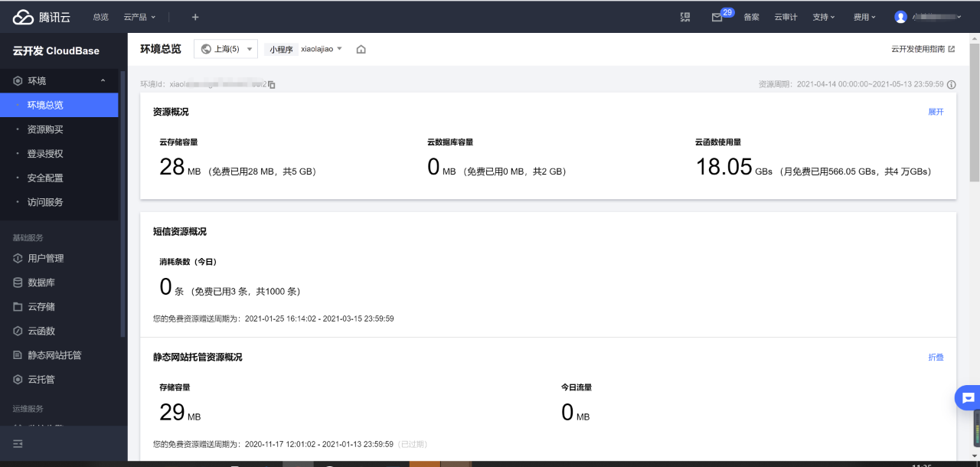980x467 pixels.
Task: Open the floating chat support button
Action: (x=968, y=398)
